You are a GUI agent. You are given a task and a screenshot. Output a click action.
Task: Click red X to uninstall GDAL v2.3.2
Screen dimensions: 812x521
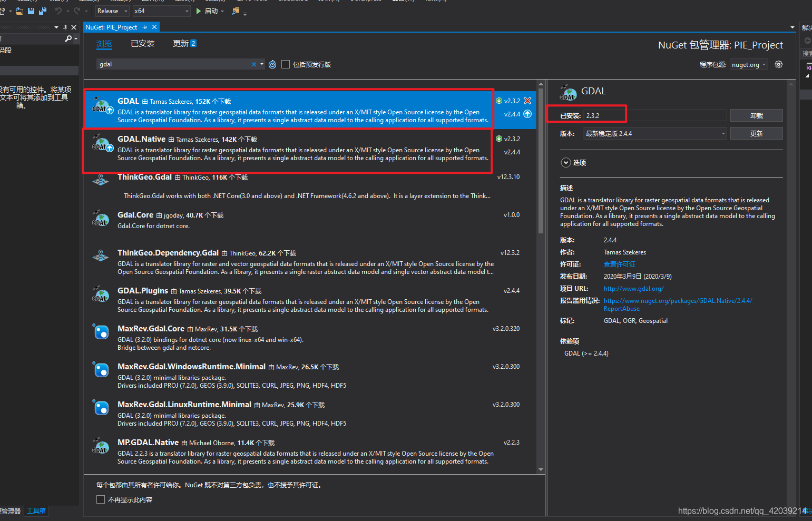[527, 101]
